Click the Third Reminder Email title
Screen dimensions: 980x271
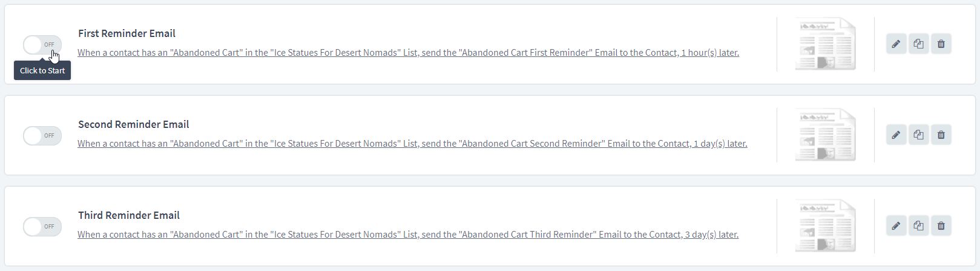[129, 215]
